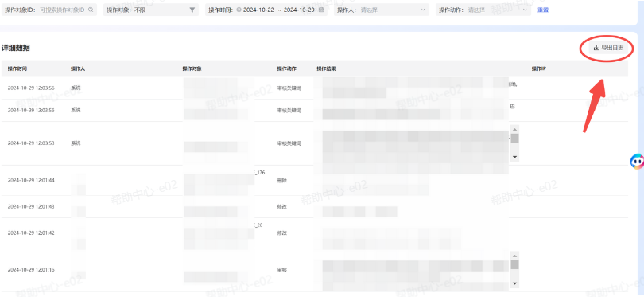Click 修改 action in the 12:01:43 row
Viewport: 644px width, 297px height.
click(x=282, y=206)
